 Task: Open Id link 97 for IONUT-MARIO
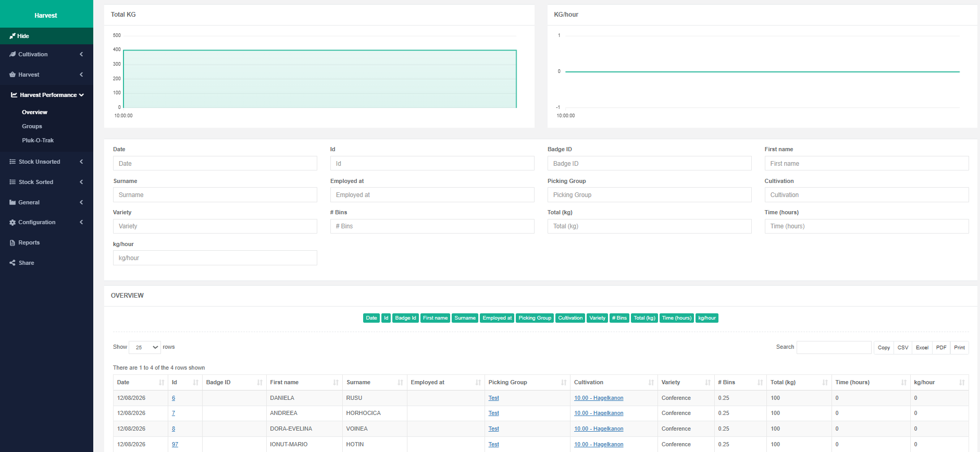coord(175,445)
